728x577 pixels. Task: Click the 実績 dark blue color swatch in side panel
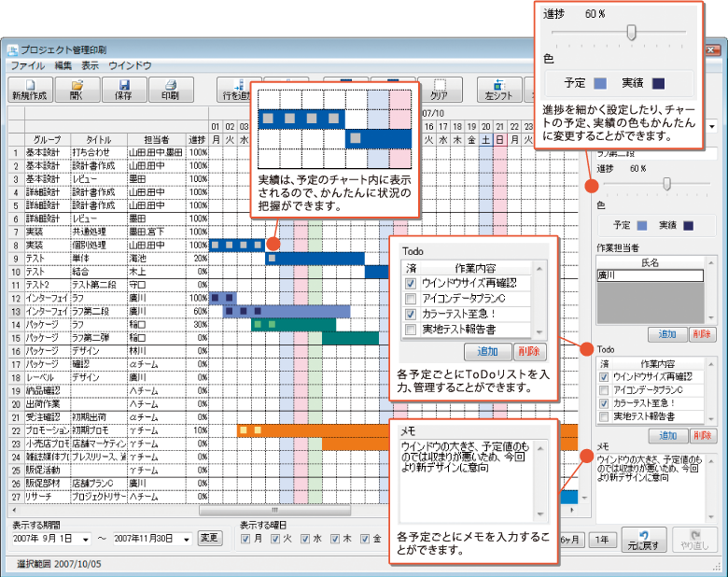(x=688, y=225)
